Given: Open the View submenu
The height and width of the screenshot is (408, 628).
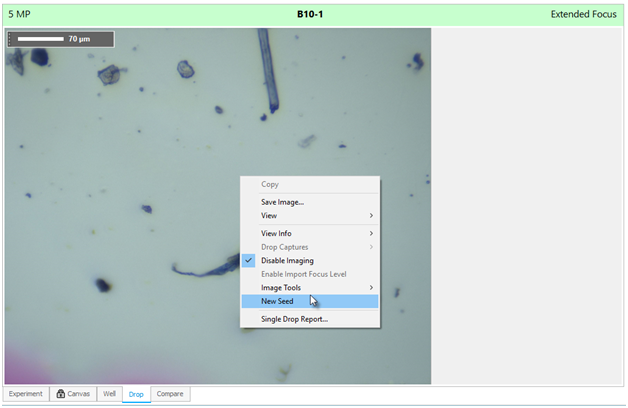Looking at the screenshot, I should point(310,216).
